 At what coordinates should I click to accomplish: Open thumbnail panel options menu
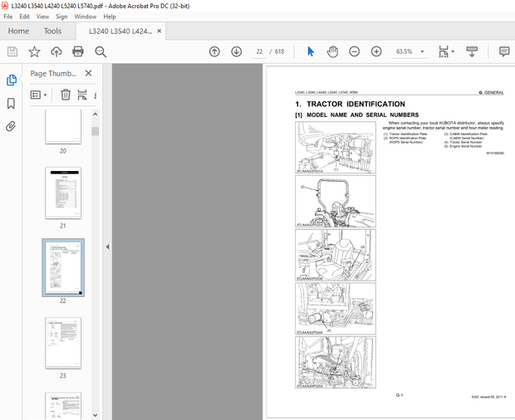pyautogui.click(x=39, y=95)
